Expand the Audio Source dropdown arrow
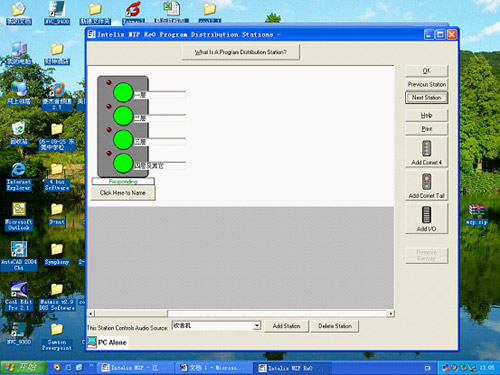 point(257,325)
